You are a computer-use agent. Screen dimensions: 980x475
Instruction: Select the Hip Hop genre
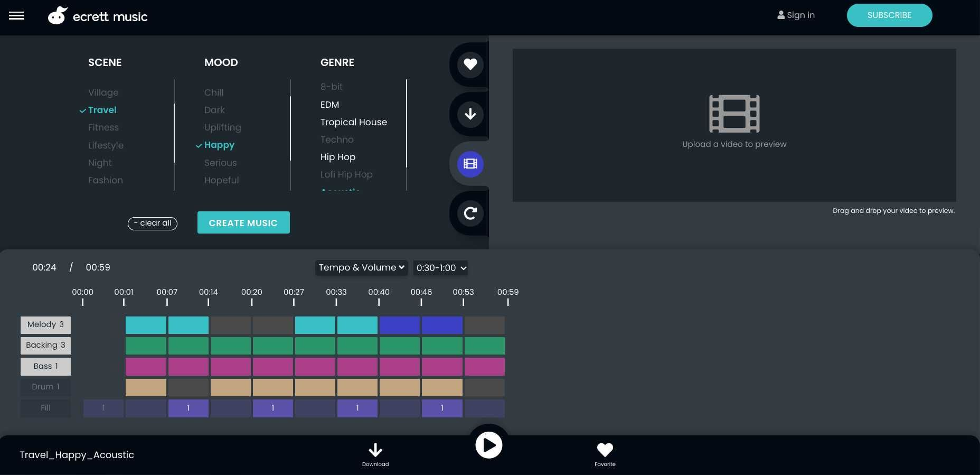pos(338,157)
